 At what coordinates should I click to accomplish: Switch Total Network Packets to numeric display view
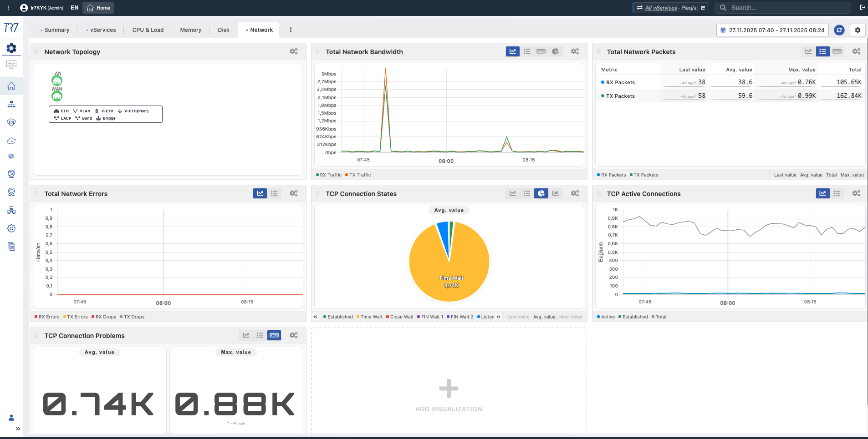(x=837, y=51)
